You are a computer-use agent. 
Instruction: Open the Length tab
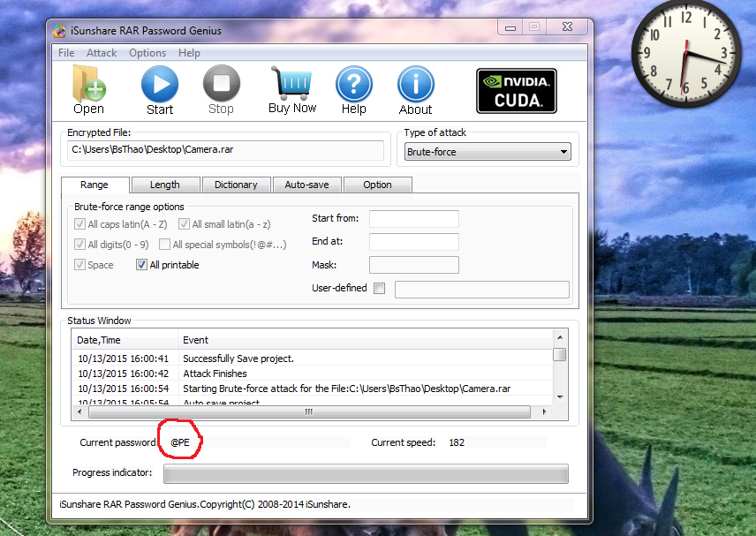165,185
